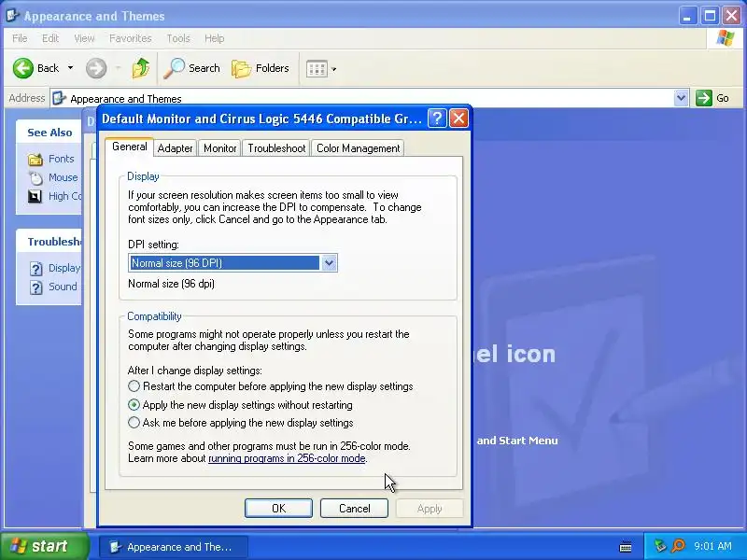Click the Mouse icon in See Also
This screenshot has height=560, width=747.
35,177
